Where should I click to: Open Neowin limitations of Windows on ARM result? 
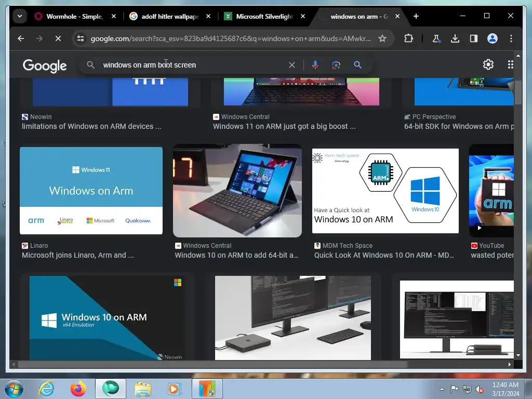point(91,126)
